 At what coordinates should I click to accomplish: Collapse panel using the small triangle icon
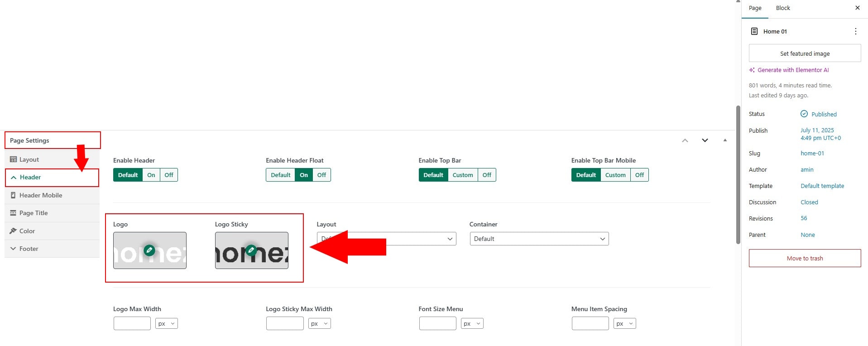pyautogui.click(x=725, y=140)
